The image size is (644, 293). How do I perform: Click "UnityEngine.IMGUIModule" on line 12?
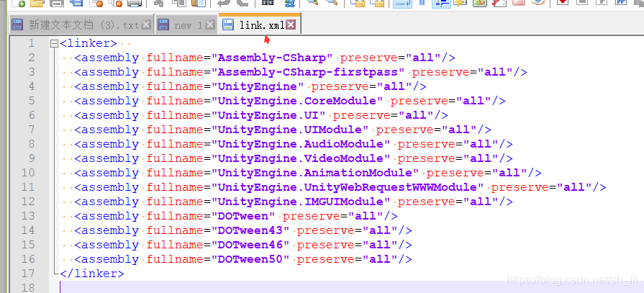[x=300, y=202]
